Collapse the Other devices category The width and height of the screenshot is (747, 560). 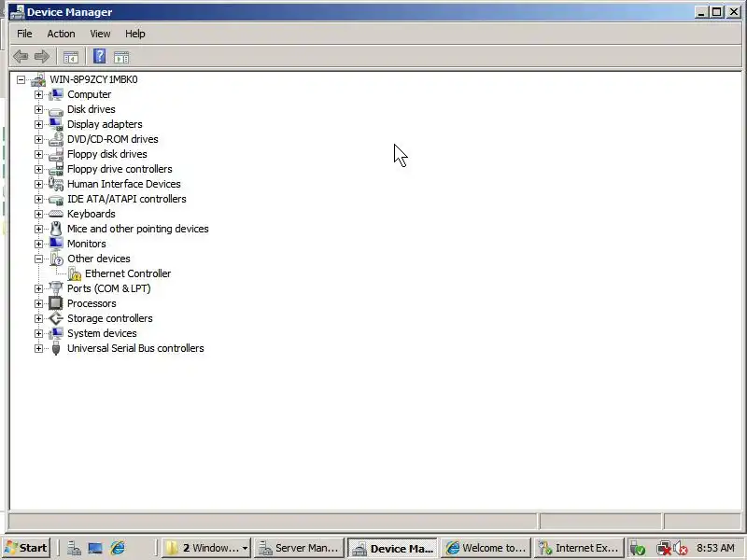pyautogui.click(x=38, y=259)
